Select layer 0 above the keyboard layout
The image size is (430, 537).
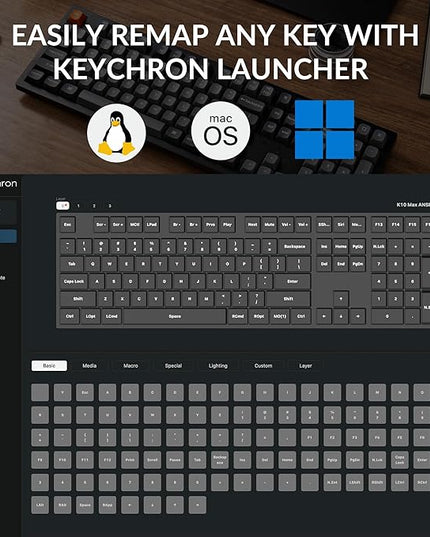point(63,205)
